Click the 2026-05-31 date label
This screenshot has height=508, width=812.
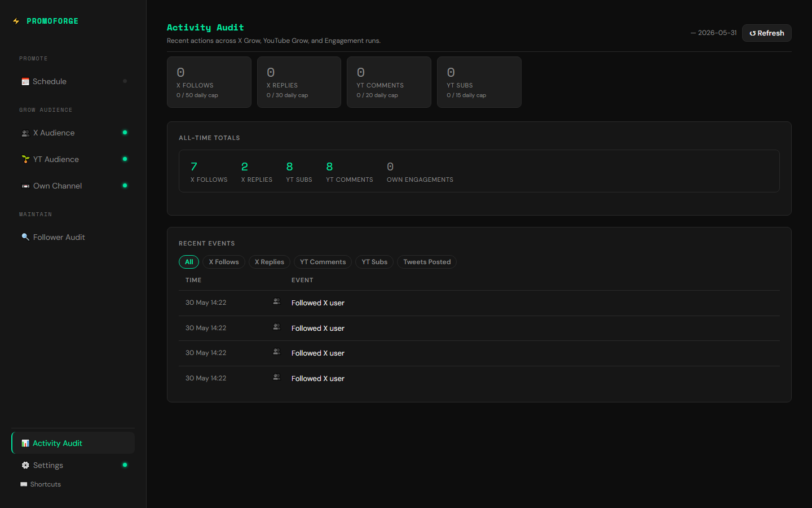714,33
